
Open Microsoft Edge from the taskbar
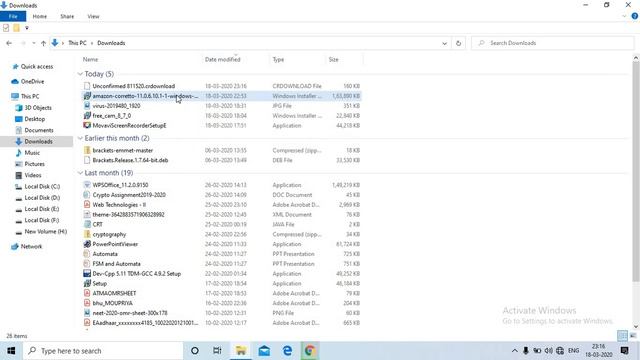[287, 351]
